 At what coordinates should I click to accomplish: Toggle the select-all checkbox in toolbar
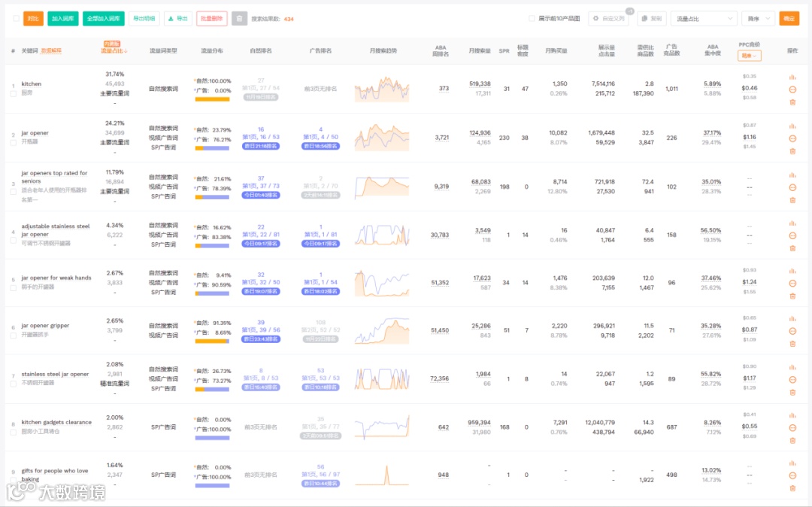[x=16, y=19]
